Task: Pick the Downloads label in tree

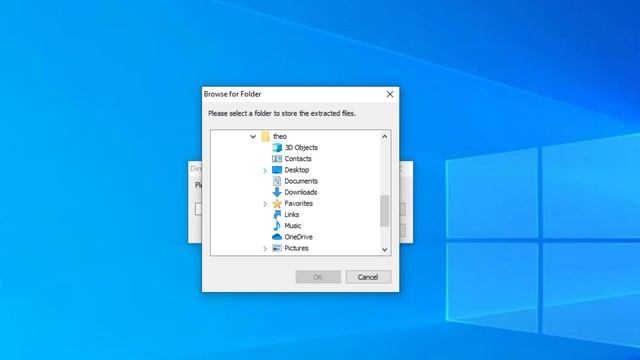Action: 301,192
